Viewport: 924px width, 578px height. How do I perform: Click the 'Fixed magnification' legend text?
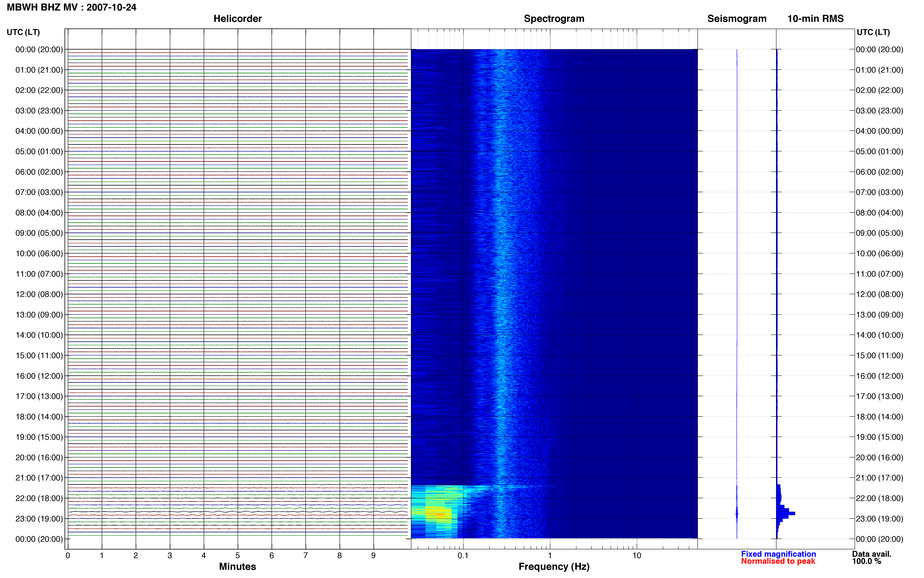pos(778,554)
